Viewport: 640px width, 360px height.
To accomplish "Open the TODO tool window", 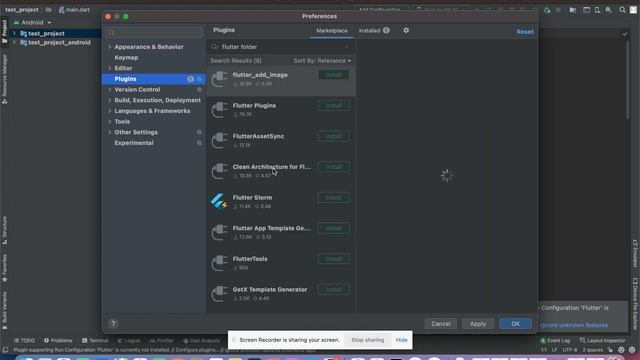I will coord(24,340).
